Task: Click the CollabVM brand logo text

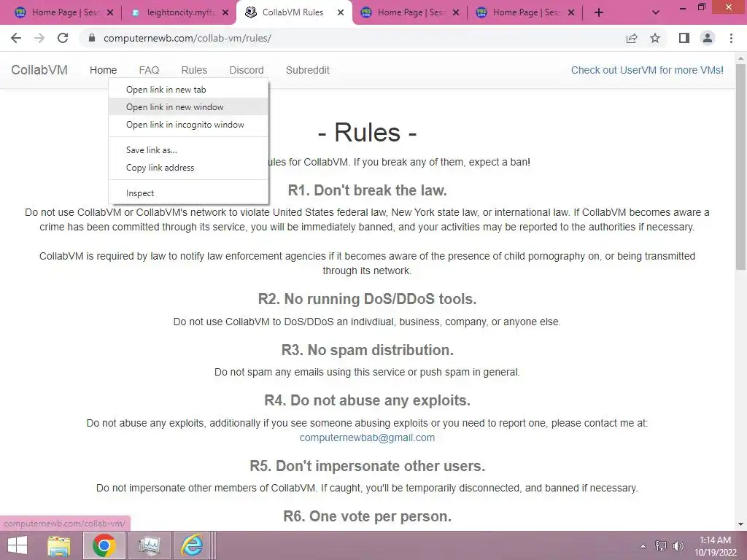Action: coord(39,70)
